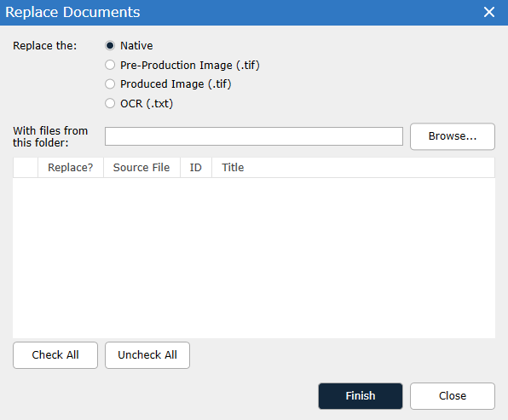Screen dimensions: 508x420
Task: Pick the OCR (.txt) radio option
Action: [x=110, y=104]
